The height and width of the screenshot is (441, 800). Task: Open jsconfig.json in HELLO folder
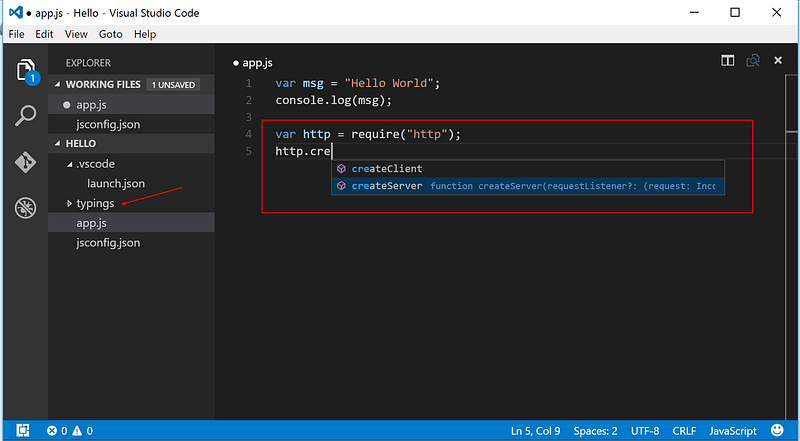pos(131,242)
